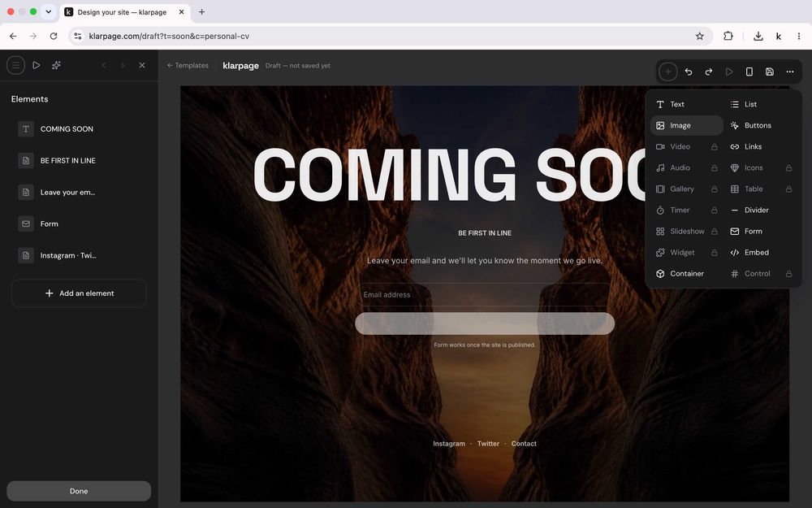This screenshot has width=812, height=508.
Task: Select the Form element in the list
Action: pyautogui.click(x=79, y=224)
